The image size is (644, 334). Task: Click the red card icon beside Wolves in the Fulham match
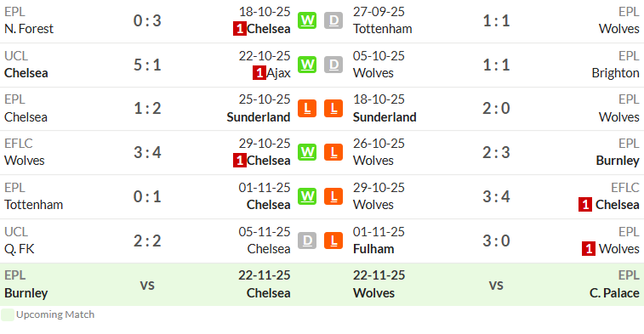point(589,249)
